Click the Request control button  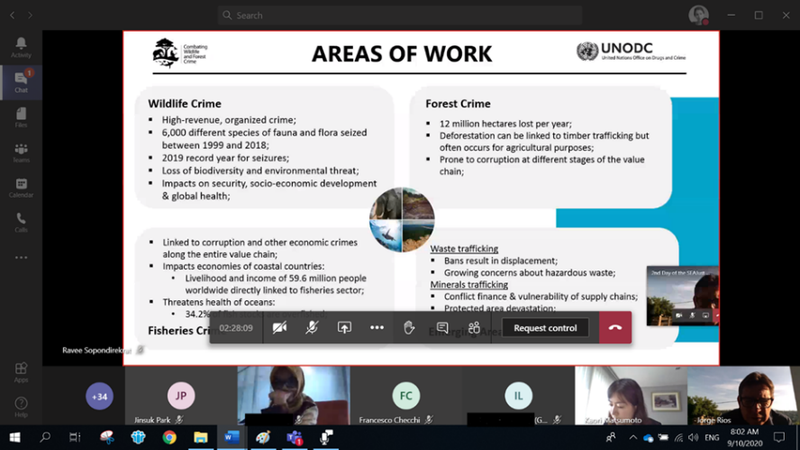click(545, 327)
